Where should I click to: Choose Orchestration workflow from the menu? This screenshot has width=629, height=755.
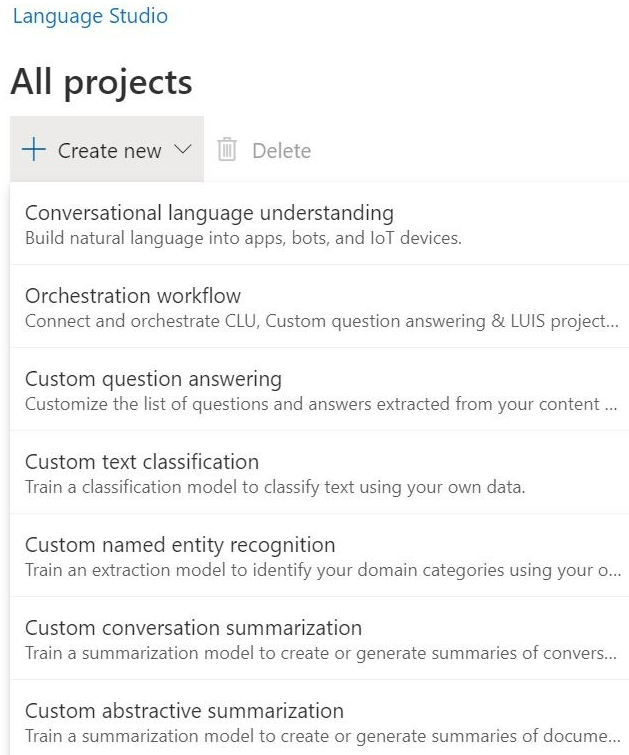tap(133, 296)
